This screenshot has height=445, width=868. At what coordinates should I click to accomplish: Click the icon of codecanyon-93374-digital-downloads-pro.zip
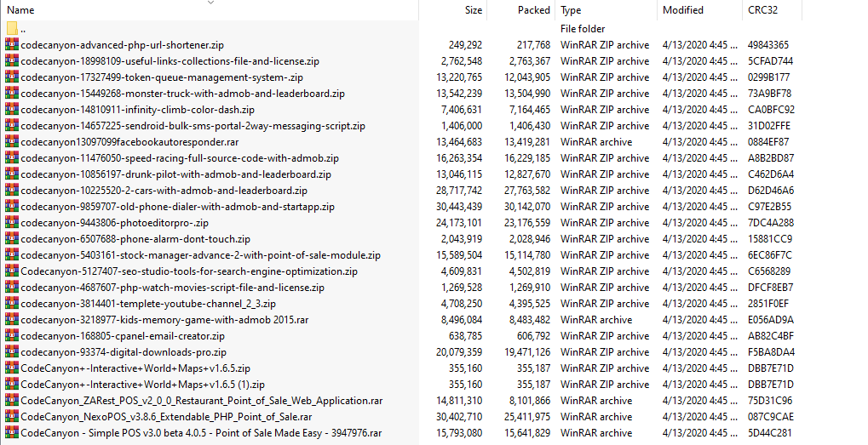click(x=12, y=351)
